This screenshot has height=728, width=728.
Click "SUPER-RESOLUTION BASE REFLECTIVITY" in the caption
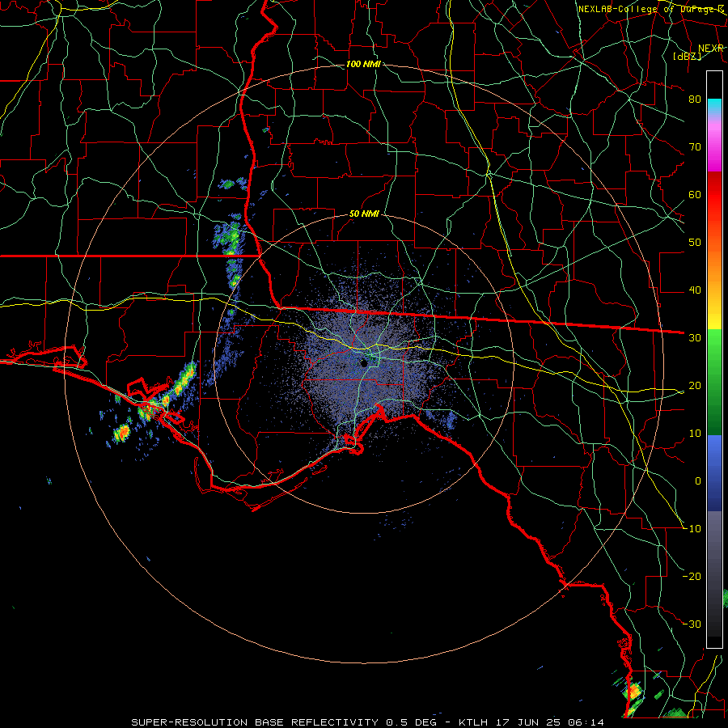click(x=255, y=722)
